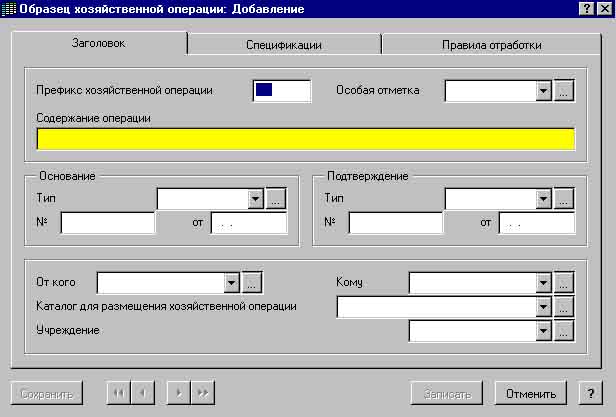Expand the Учреждение dropdown
Viewport: 616px width, 417px height.
tap(544, 331)
